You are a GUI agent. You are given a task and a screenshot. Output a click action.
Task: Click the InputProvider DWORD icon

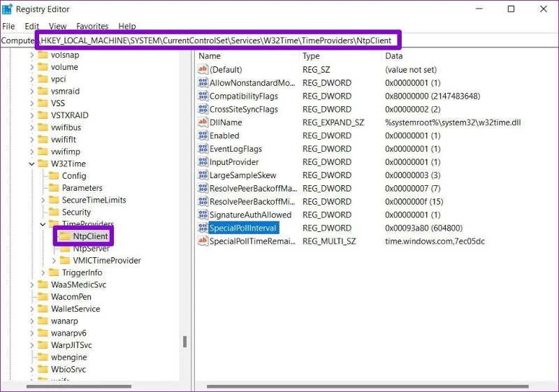tap(203, 162)
